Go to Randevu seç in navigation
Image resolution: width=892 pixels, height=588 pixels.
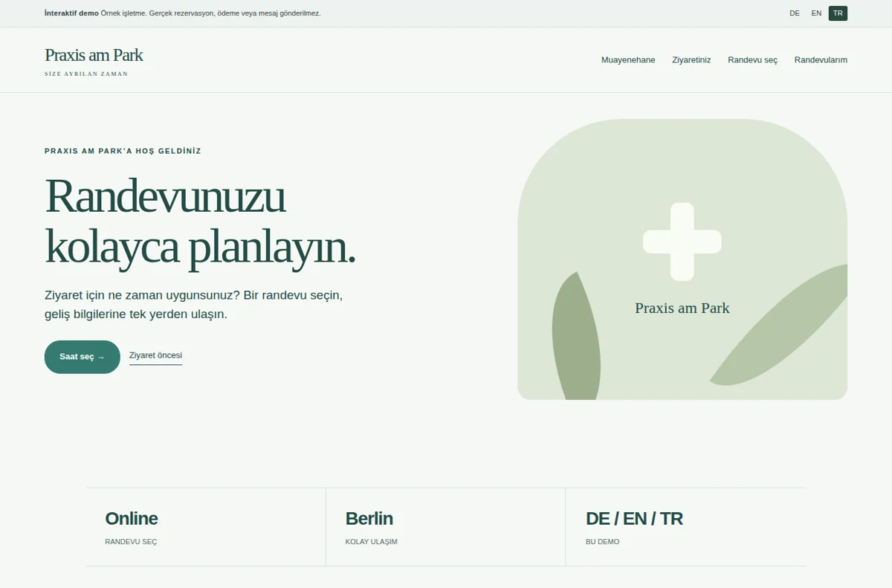(752, 60)
